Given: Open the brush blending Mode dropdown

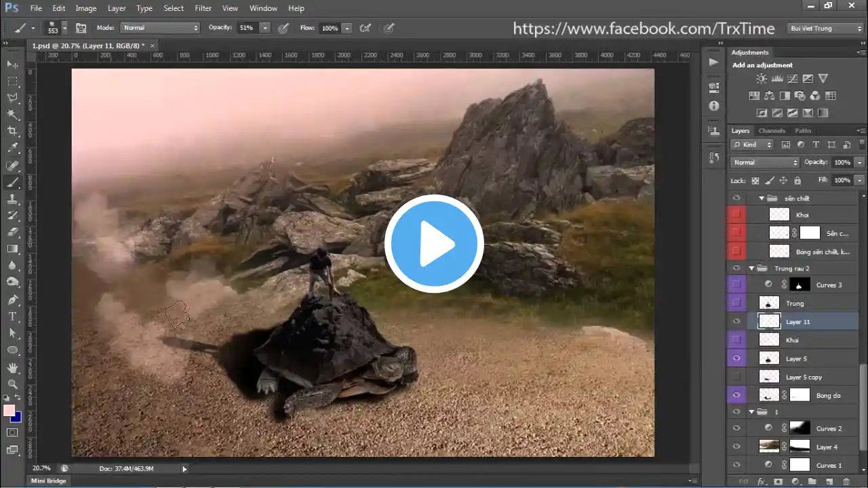Looking at the screenshot, I should coord(160,28).
